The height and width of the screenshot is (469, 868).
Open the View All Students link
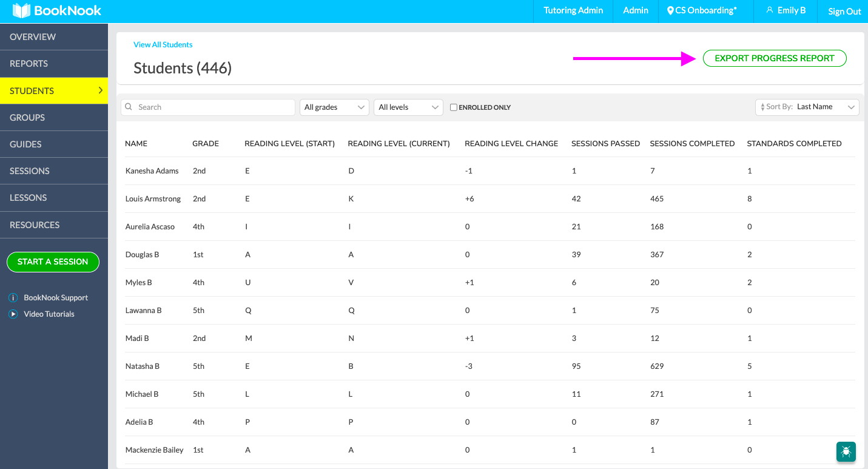[163, 44]
